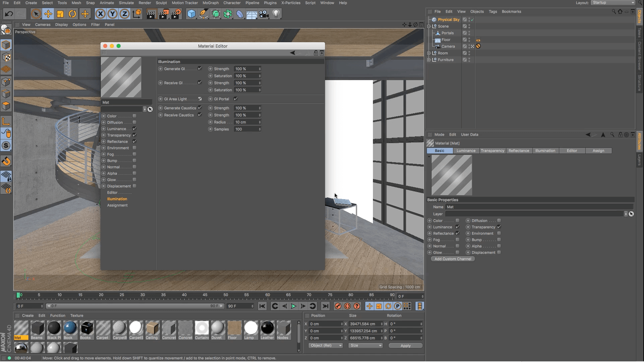The image size is (644, 362).
Task: Select the Rotate tool icon
Action: [72, 14]
